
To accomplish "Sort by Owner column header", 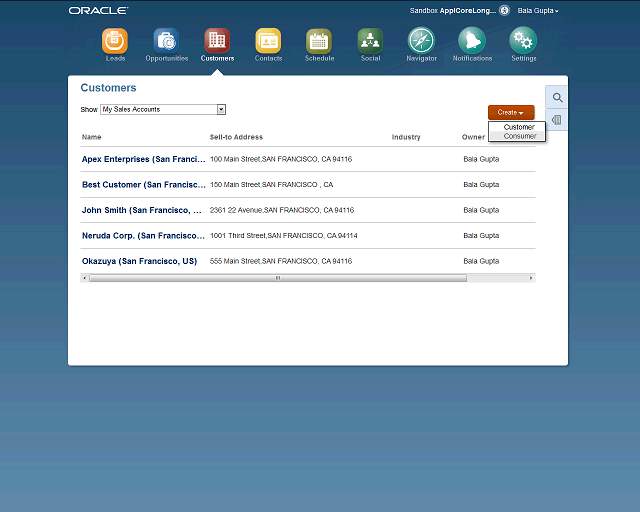I will click(473, 137).
